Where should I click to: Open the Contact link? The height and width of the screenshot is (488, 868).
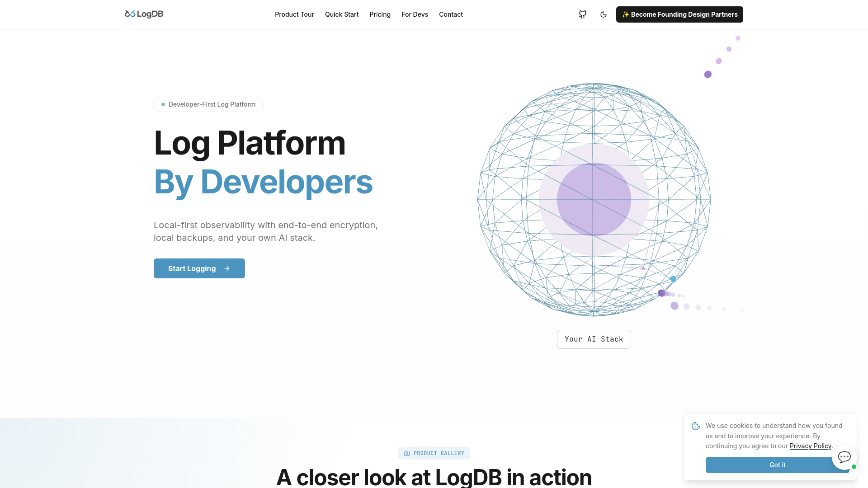[451, 14]
